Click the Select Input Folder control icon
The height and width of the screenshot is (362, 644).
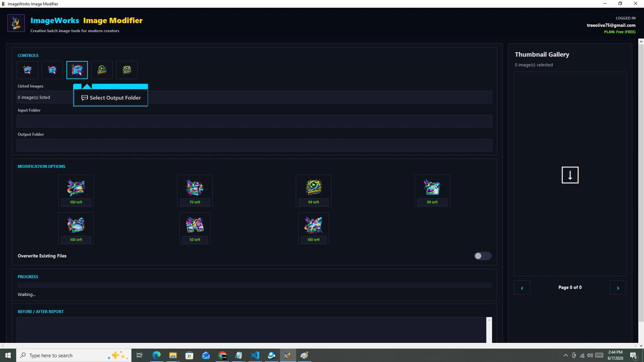point(52,70)
